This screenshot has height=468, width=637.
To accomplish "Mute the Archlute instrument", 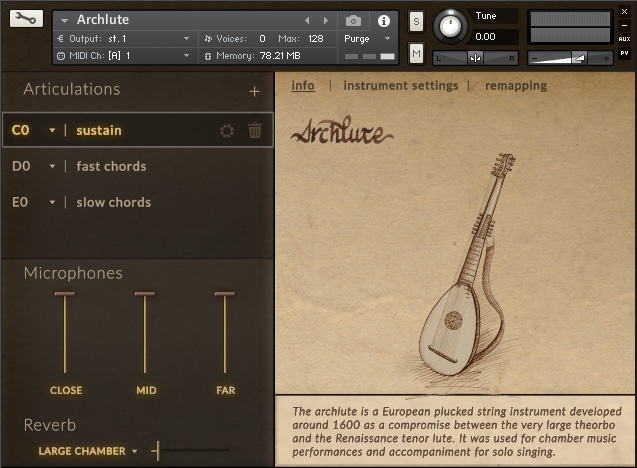I will tap(416, 53).
